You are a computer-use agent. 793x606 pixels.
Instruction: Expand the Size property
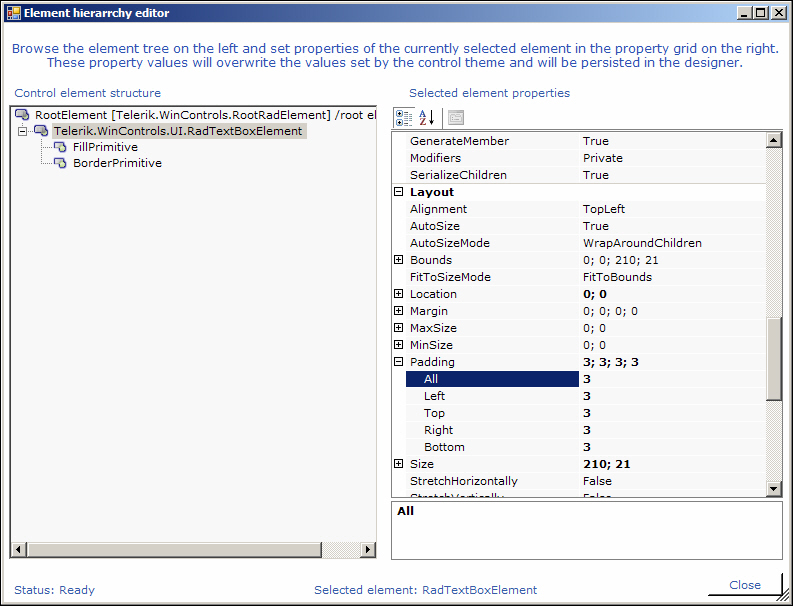(x=399, y=463)
